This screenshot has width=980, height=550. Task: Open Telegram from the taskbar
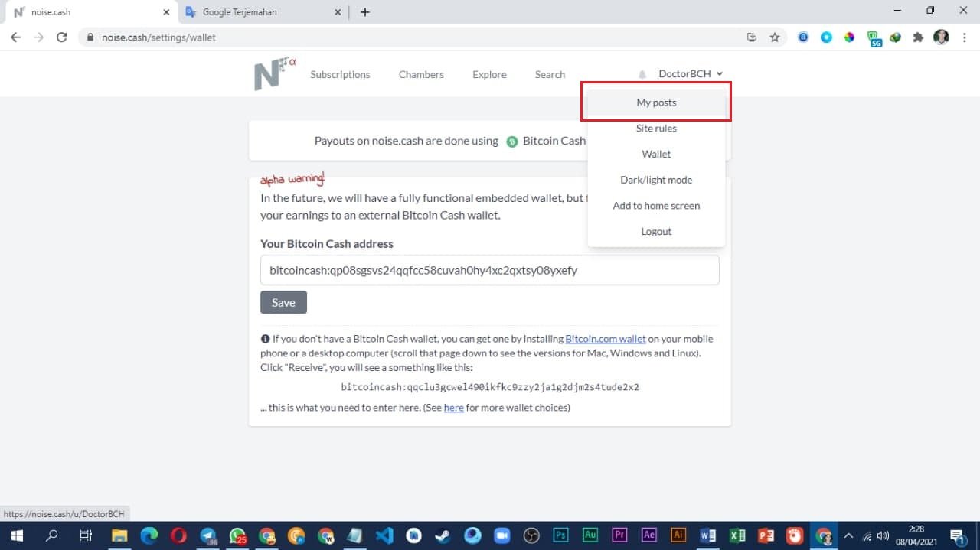[208, 535]
